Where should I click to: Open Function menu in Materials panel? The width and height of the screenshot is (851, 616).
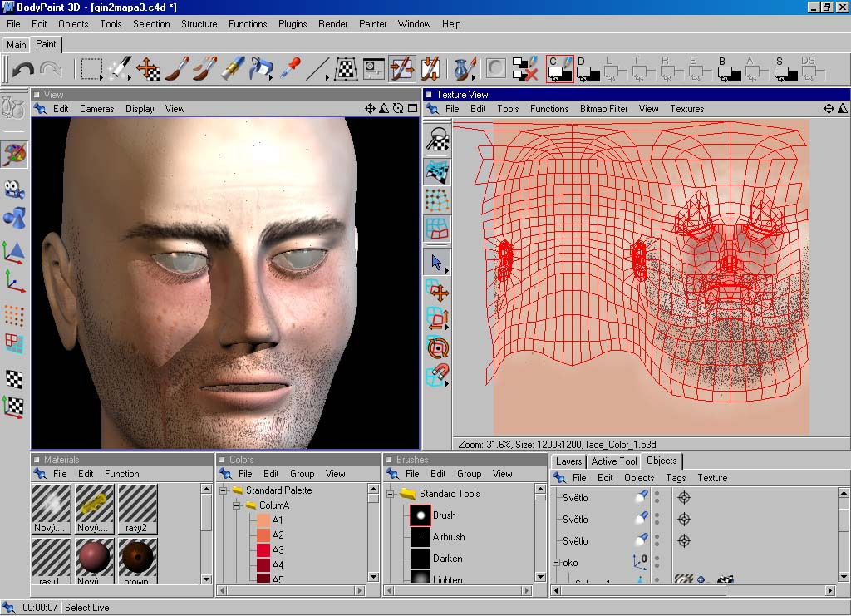pos(121,474)
